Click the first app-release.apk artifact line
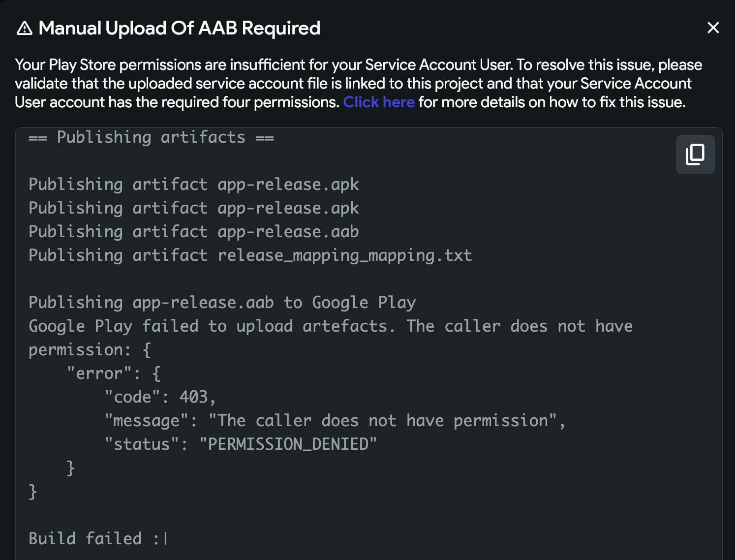The width and height of the screenshot is (735, 560). 193,185
